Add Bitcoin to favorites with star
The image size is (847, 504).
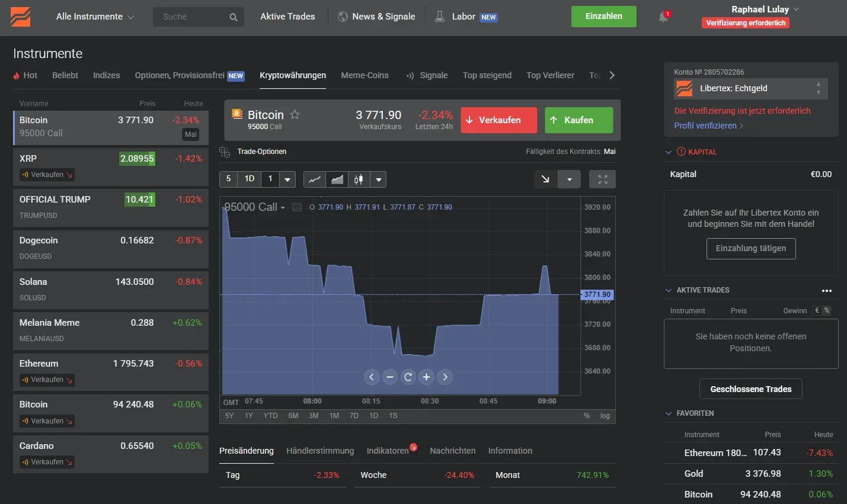(295, 114)
